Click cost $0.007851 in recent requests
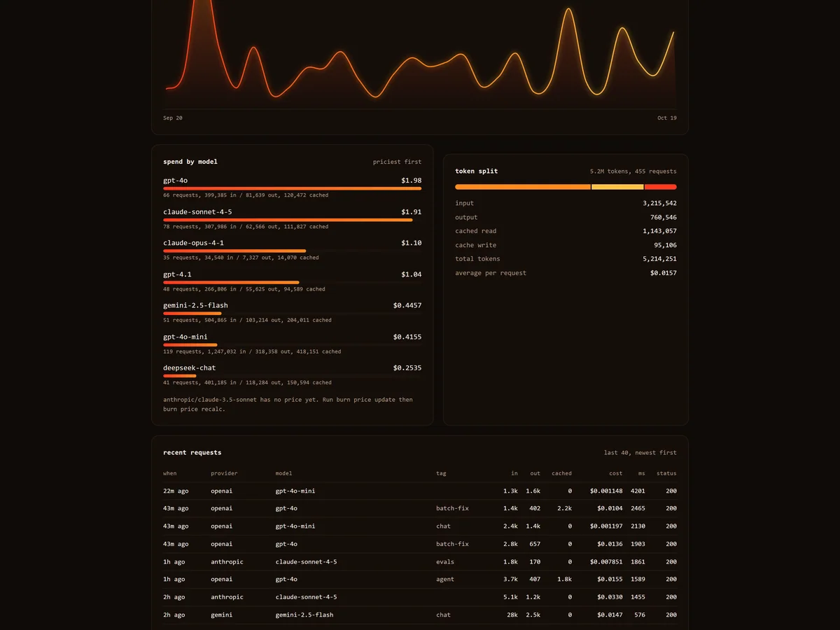 click(606, 561)
